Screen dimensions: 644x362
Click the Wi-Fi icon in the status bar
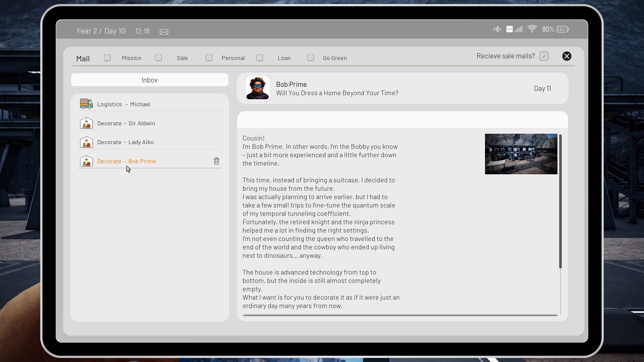532,29
